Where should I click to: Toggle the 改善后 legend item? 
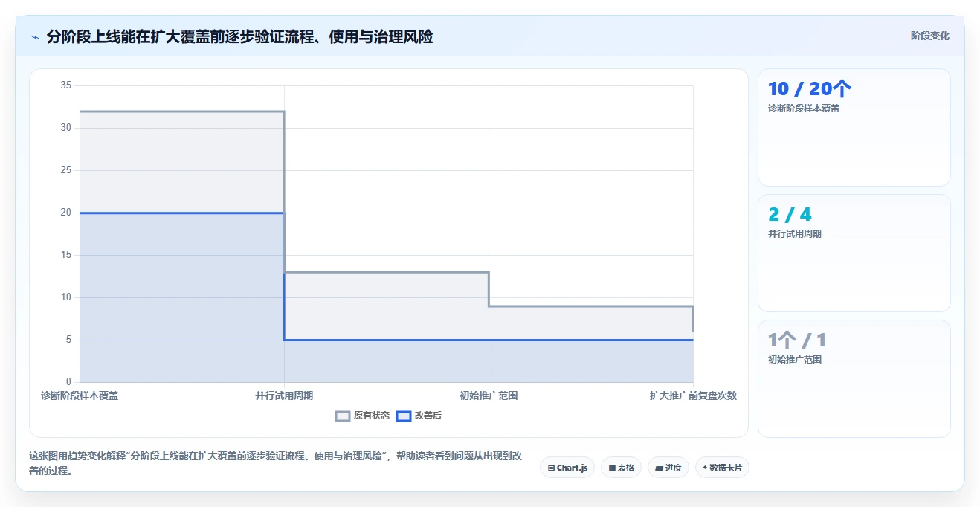(x=419, y=416)
